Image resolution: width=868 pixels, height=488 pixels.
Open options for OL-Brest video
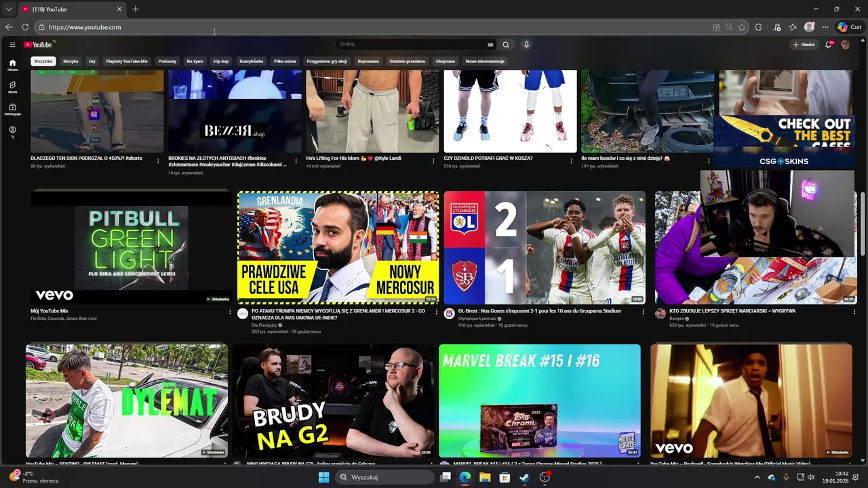[x=643, y=312]
